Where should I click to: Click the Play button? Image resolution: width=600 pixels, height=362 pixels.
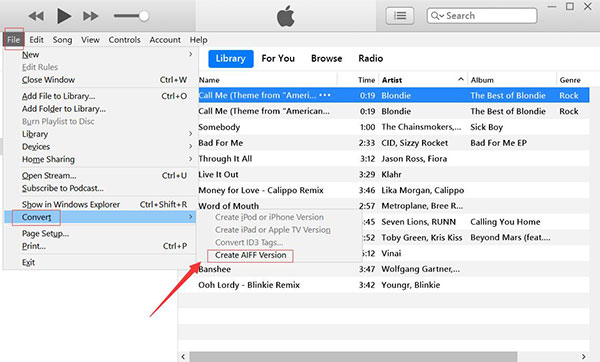(64, 16)
